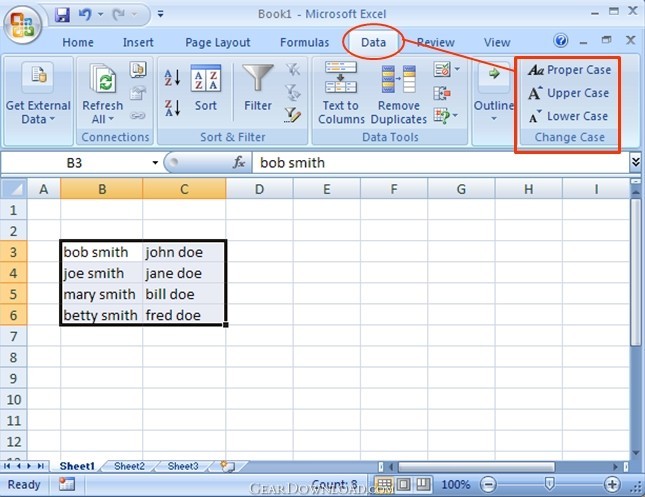The image size is (645, 497).
Task: Sort A to Z ascending
Action: (x=172, y=77)
